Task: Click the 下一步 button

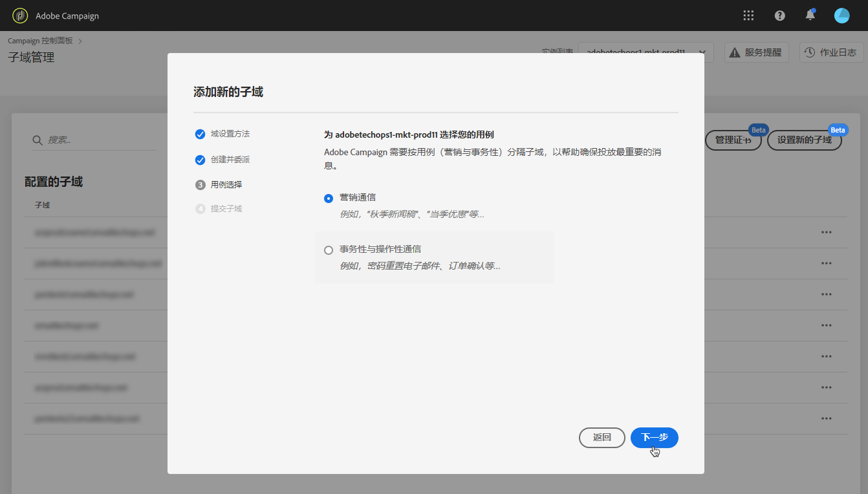Action: pos(655,438)
